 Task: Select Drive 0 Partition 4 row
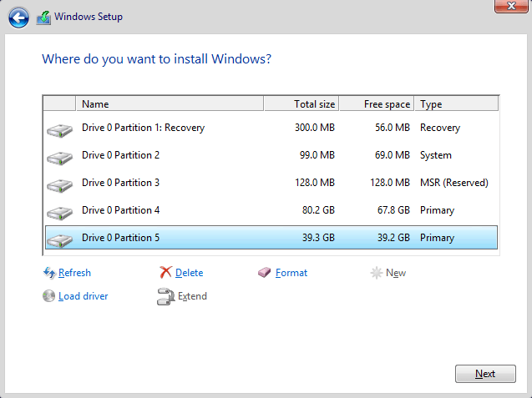(x=271, y=210)
